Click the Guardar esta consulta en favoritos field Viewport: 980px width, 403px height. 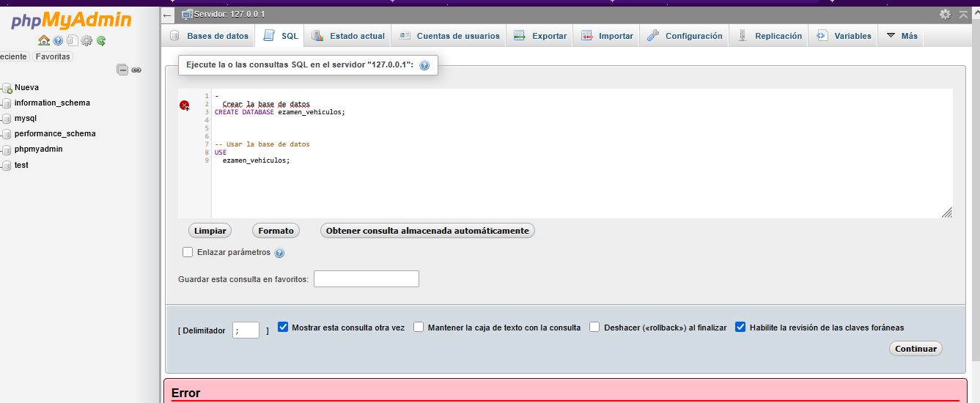(x=366, y=279)
